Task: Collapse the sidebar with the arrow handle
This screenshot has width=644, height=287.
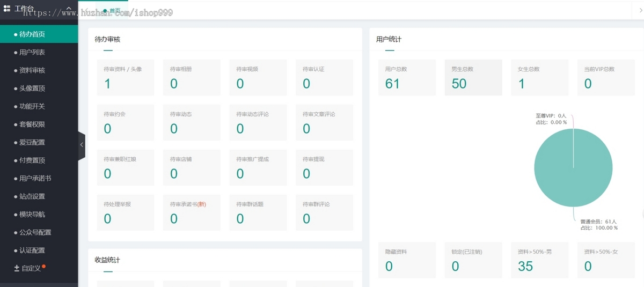Action: tap(82, 145)
